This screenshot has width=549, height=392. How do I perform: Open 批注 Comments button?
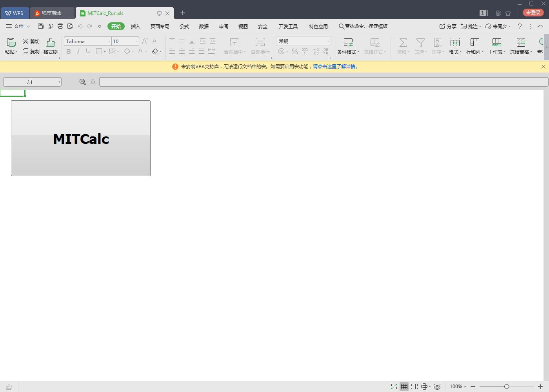[471, 26]
